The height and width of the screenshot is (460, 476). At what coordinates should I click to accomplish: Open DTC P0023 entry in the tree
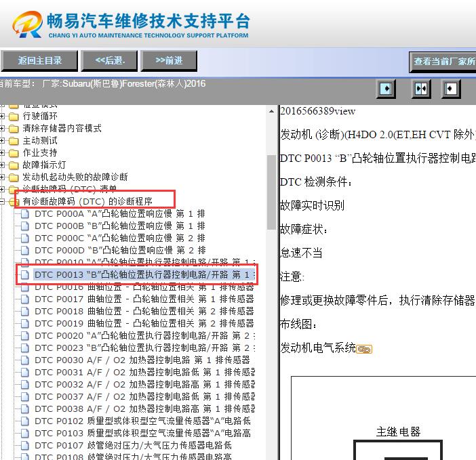tap(145, 348)
